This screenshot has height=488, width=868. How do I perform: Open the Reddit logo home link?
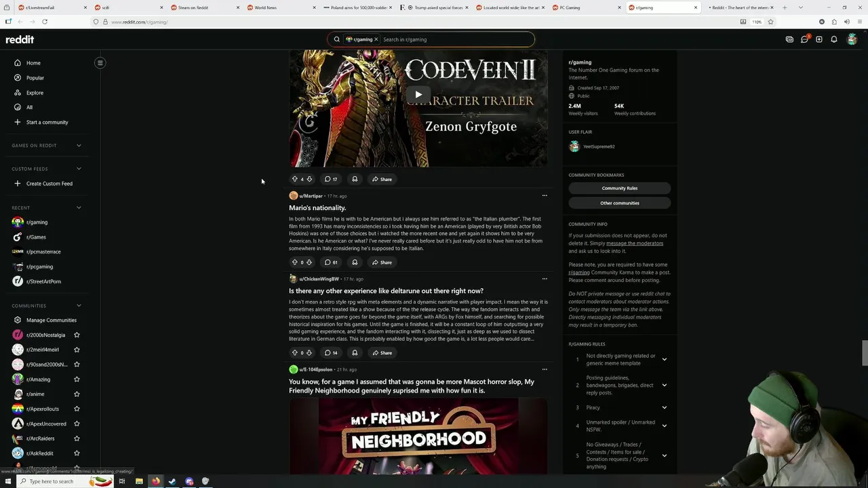[x=20, y=39]
